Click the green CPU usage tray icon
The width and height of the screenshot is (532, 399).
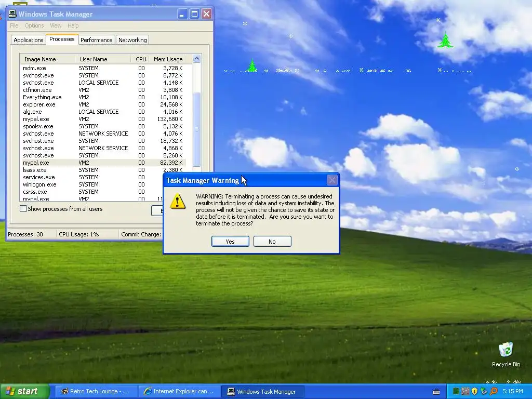click(456, 391)
